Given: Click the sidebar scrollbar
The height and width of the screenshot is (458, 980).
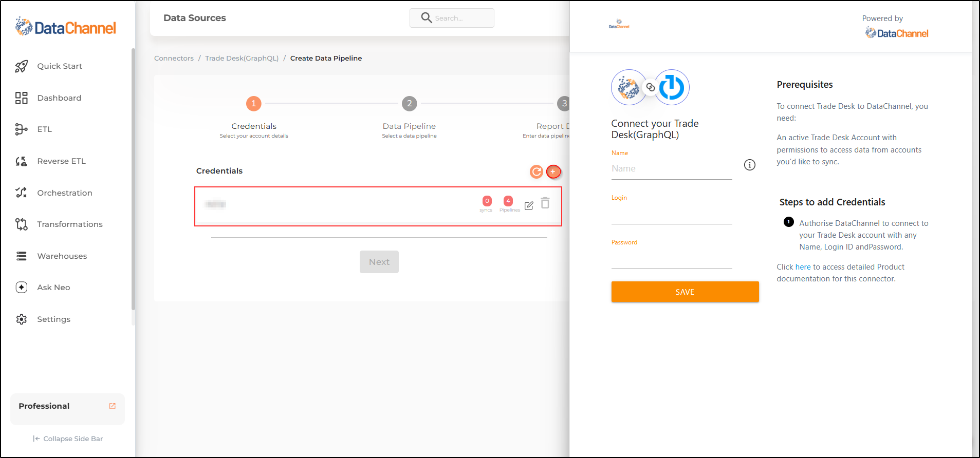Looking at the screenshot, I should tap(133, 180).
